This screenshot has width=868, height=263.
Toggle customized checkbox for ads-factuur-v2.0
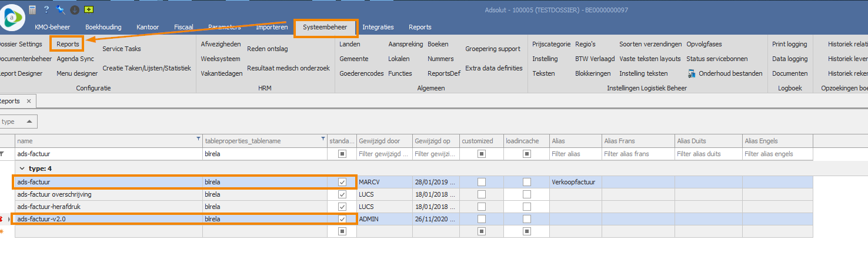point(482,219)
